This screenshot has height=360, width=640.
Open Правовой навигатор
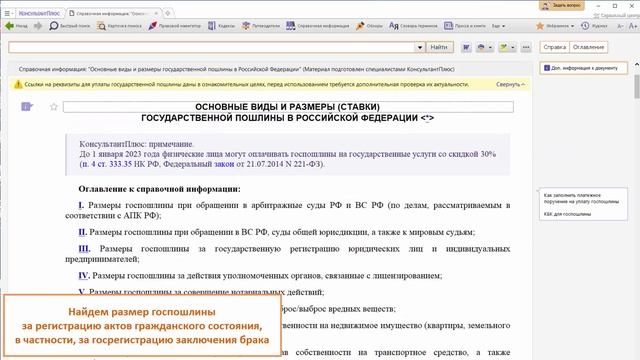click(x=174, y=26)
